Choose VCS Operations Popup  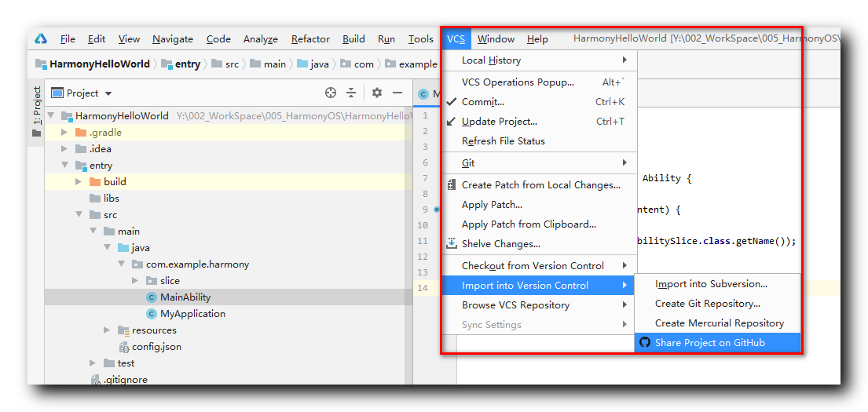coord(540,82)
